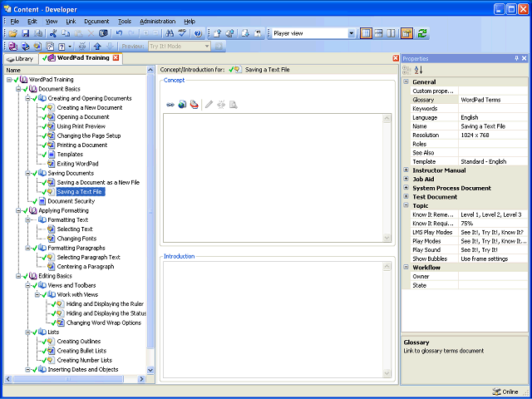The image size is (532, 399).
Task: Open the question mark icon's dropdown arrow
Action: [x=70, y=47]
